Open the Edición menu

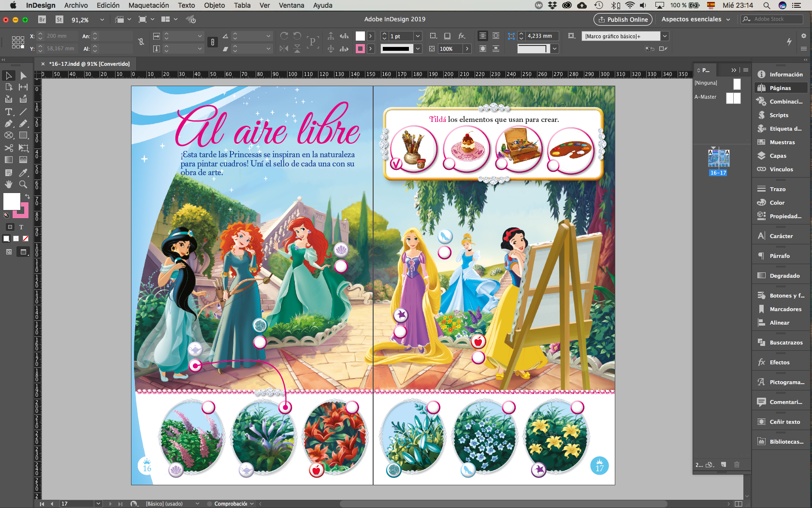108,5
